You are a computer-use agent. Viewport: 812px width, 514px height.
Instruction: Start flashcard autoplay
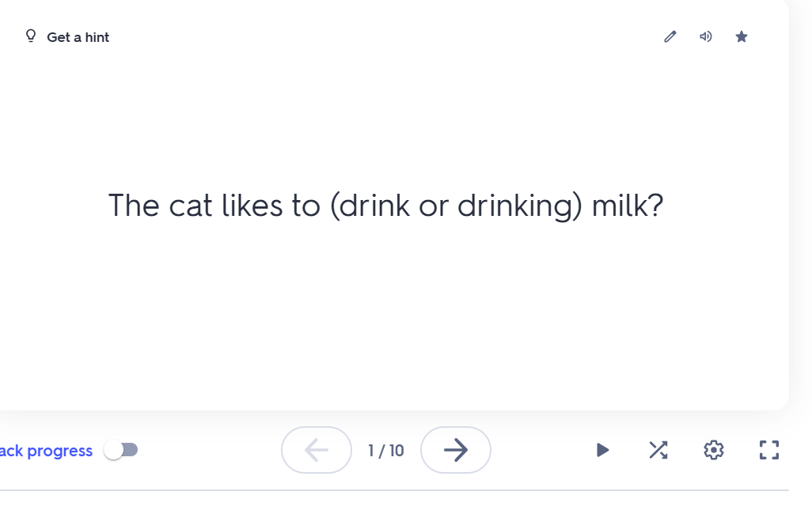[602, 450]
